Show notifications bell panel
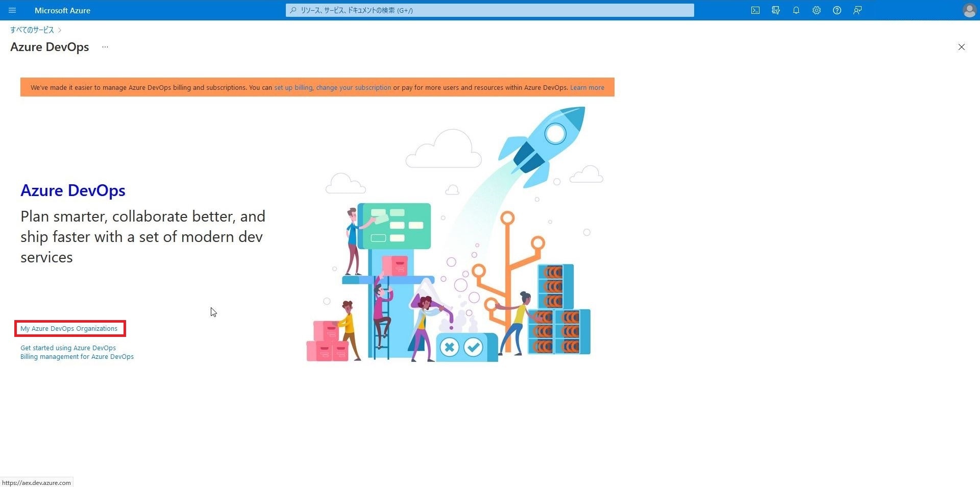The height and width of the screenshot is (487, 980). pos(796,10)
